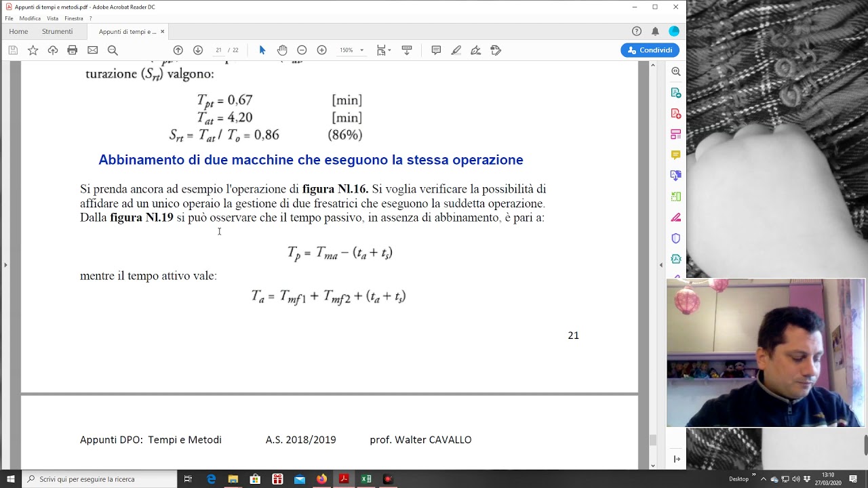Go to next page arrow

coord(198,50)
